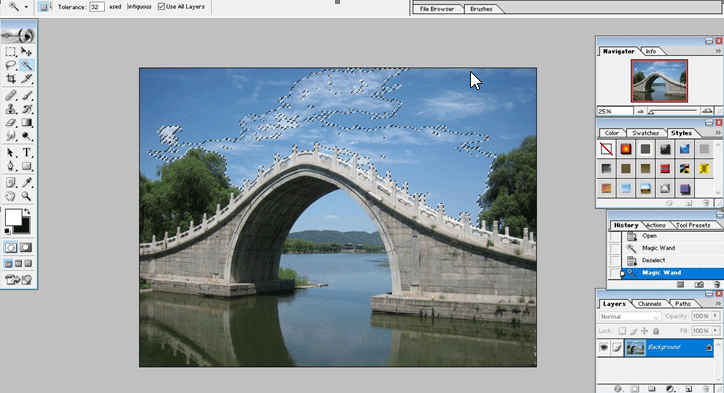724x393 pixels.
Task: Open the Brushes tab
Action: coord(481,9)
